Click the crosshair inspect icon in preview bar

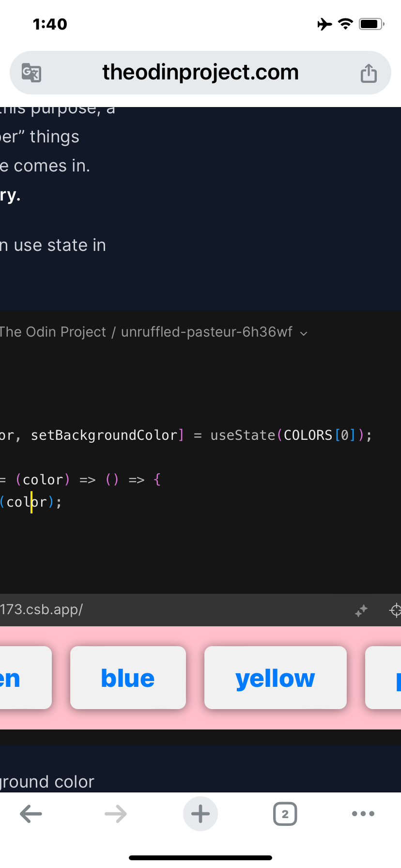396,610
